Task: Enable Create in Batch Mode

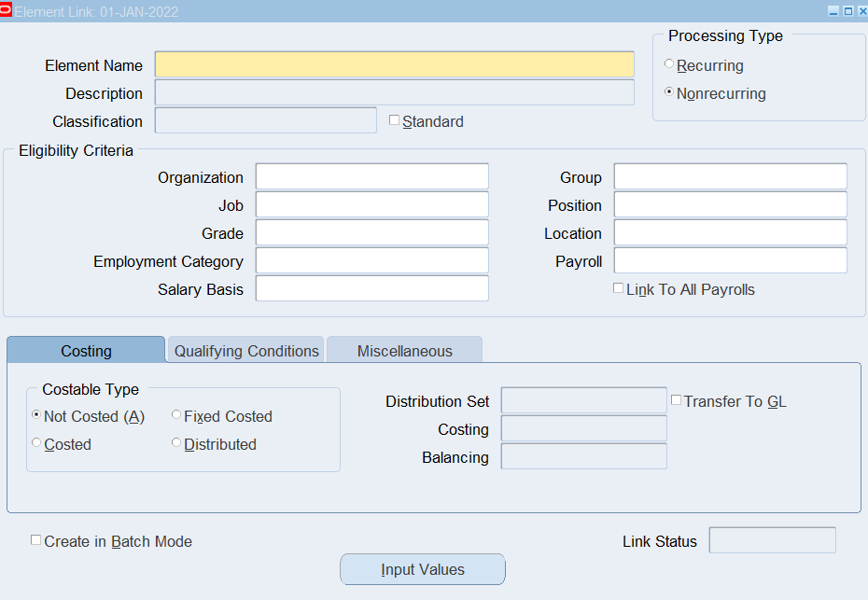Action: pyautogui.click(x=36, y=540)
